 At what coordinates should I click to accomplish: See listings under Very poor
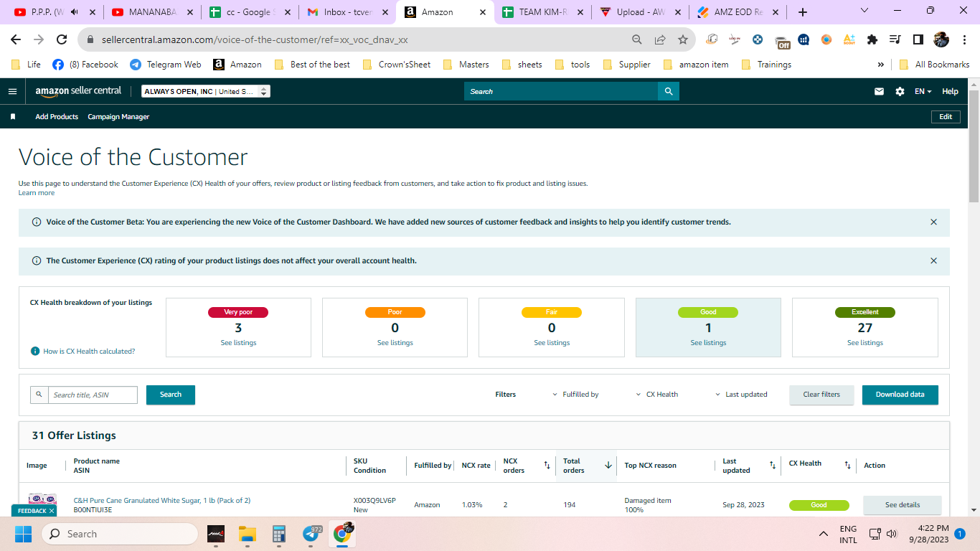coord(238,343)
